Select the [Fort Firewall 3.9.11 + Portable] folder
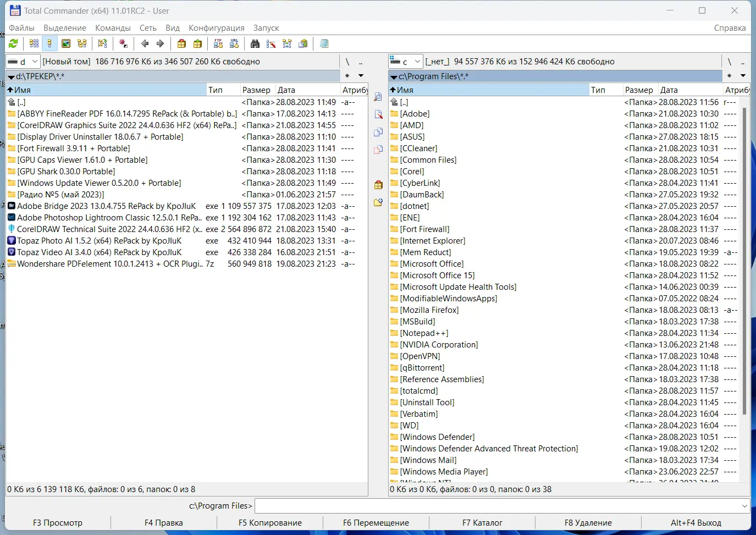This screenshot has height=535, width=756. (x=187, y=148)
